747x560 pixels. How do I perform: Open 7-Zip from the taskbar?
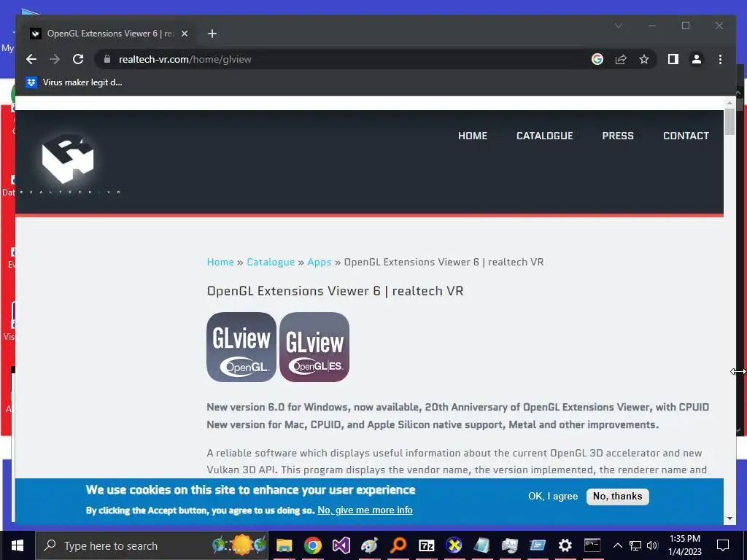[x=426, y=545]
